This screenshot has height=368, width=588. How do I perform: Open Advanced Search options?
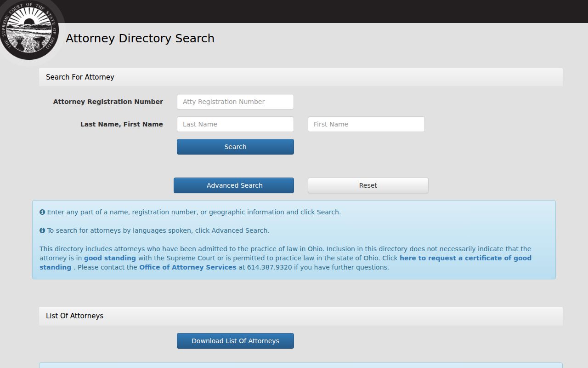[x=234, y=185]
